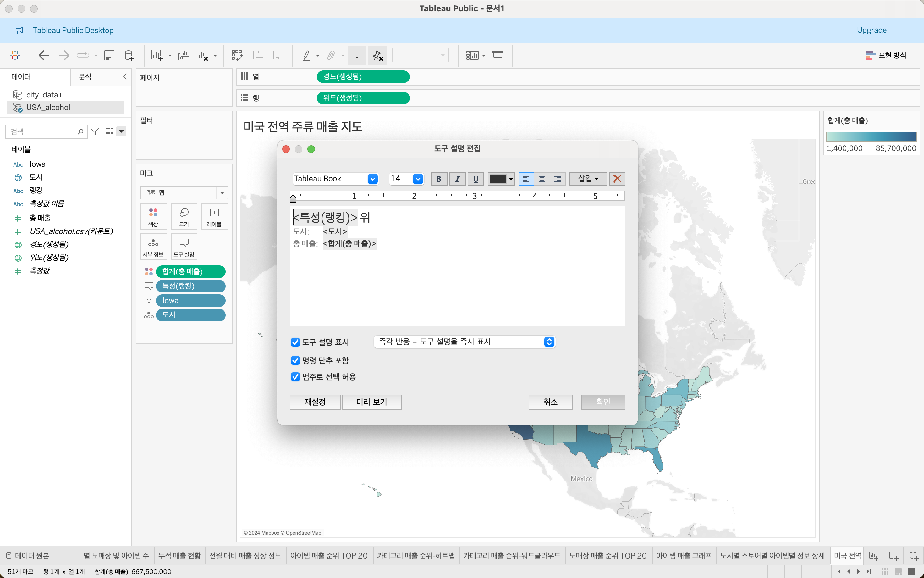
Task: Click the 미리 보기 button
Action: pos(371,402)
